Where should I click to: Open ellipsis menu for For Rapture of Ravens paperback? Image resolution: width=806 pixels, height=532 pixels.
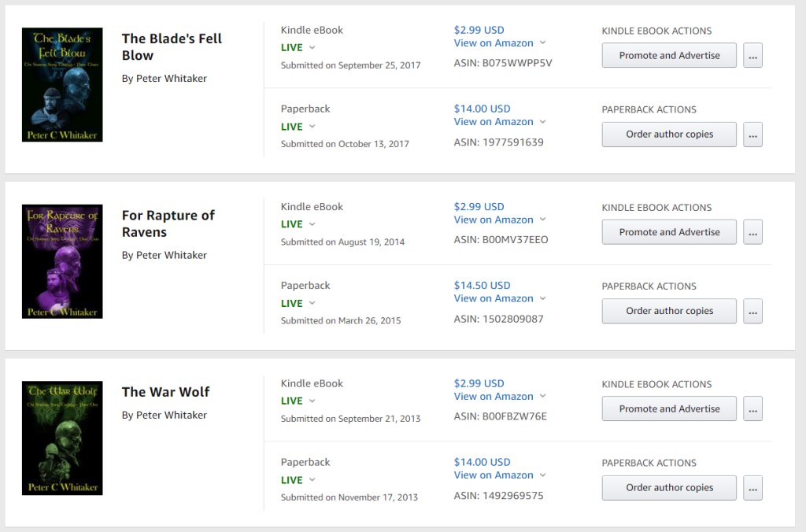click(752, 311)
